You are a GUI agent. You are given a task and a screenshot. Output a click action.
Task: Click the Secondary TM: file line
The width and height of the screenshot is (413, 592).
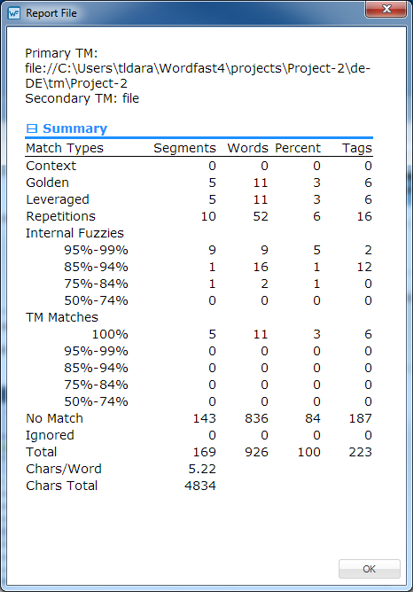82,99
